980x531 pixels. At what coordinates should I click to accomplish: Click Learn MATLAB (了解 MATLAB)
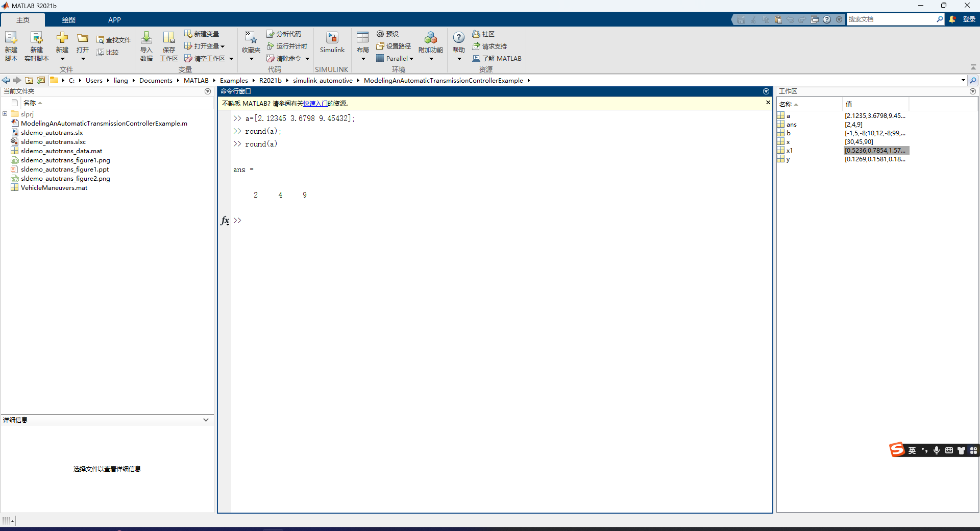pos(497,58)
